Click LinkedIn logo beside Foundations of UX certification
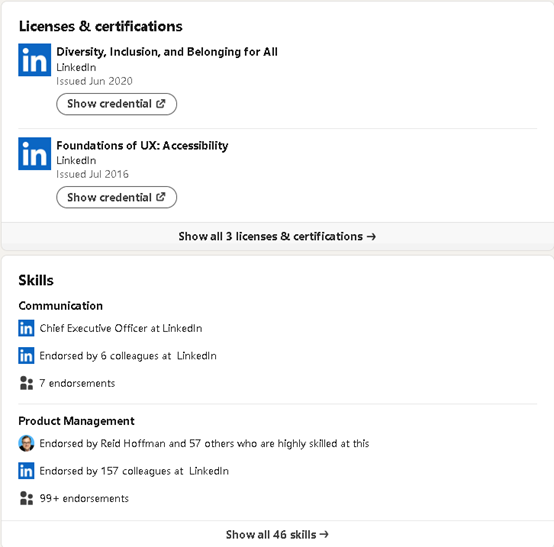This screenshot has height=547, width=554. [34, 153]
